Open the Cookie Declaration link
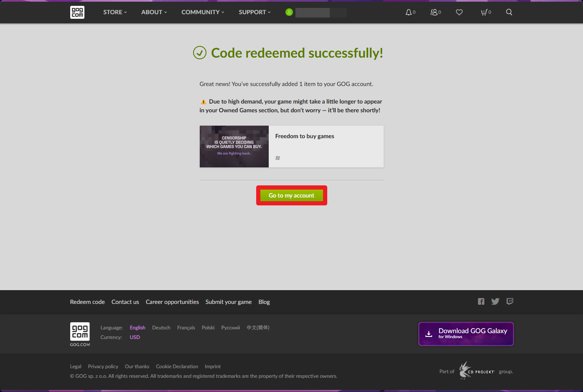Screen dimensions: 583x392 [177, 367]
